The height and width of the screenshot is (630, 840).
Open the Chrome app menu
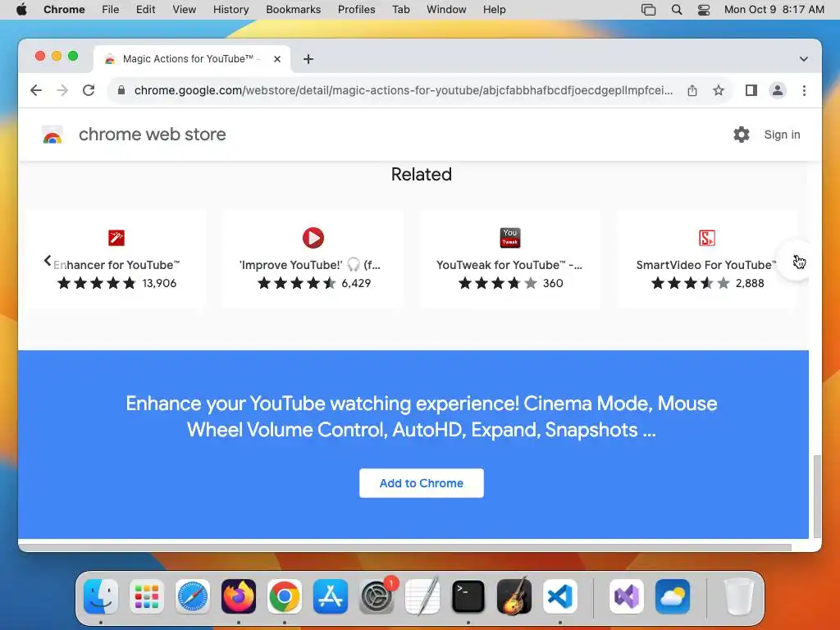click(x=64, y=10)
